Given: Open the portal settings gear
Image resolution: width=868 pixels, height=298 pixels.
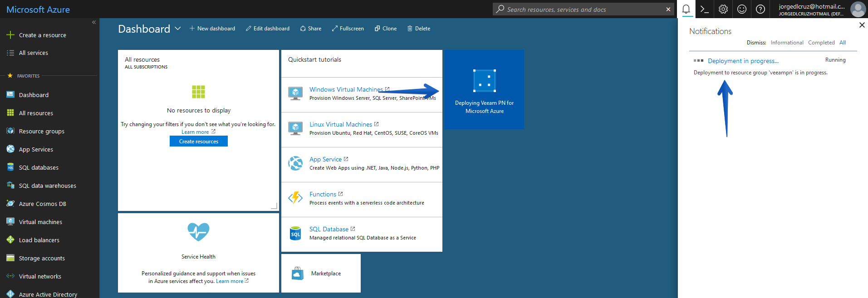Looking at the screenshot, I should tap(723, 9).
